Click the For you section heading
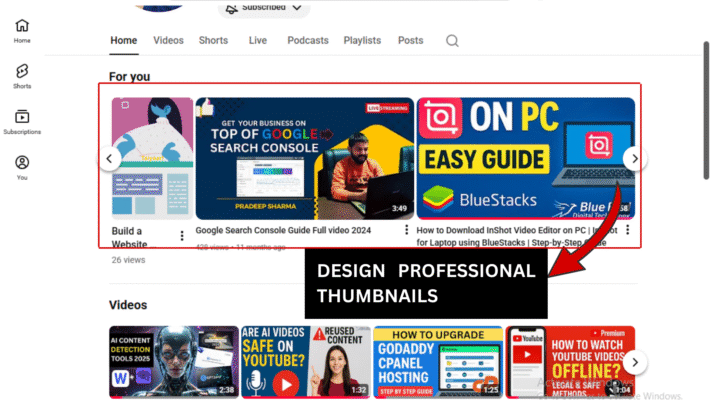Image resolution: width=711 pixels, height=400 pixels. (129, 77)
